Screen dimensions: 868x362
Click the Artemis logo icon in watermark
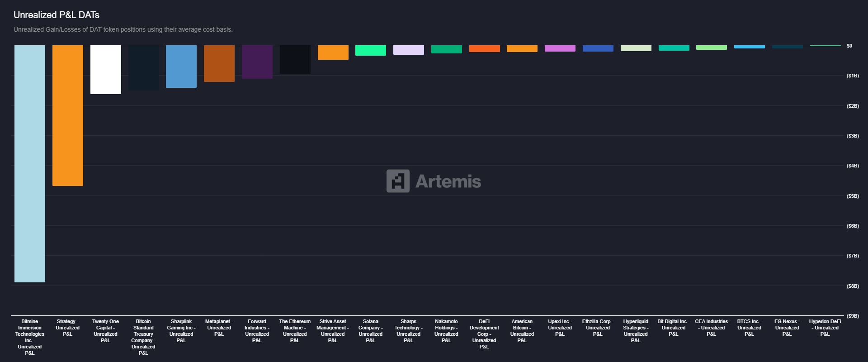point(398,181)
